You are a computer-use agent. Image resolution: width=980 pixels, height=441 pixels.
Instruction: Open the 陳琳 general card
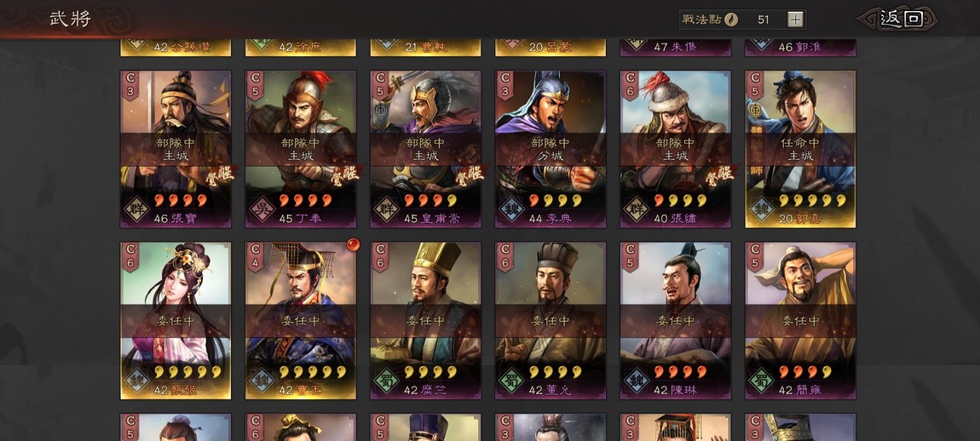[676, 321]
